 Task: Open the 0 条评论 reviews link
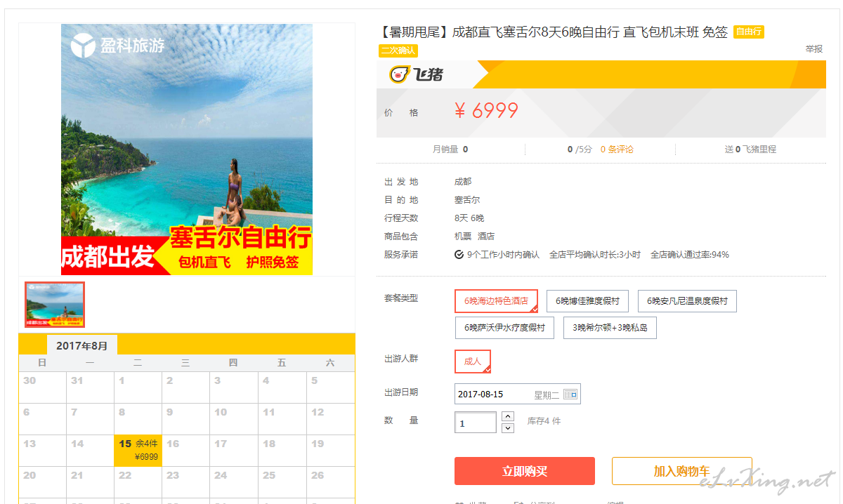[617, 149]
